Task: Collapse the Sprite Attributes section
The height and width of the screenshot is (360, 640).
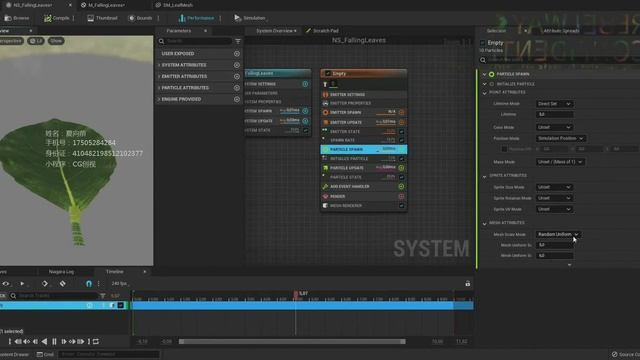Action: point(484,176)
